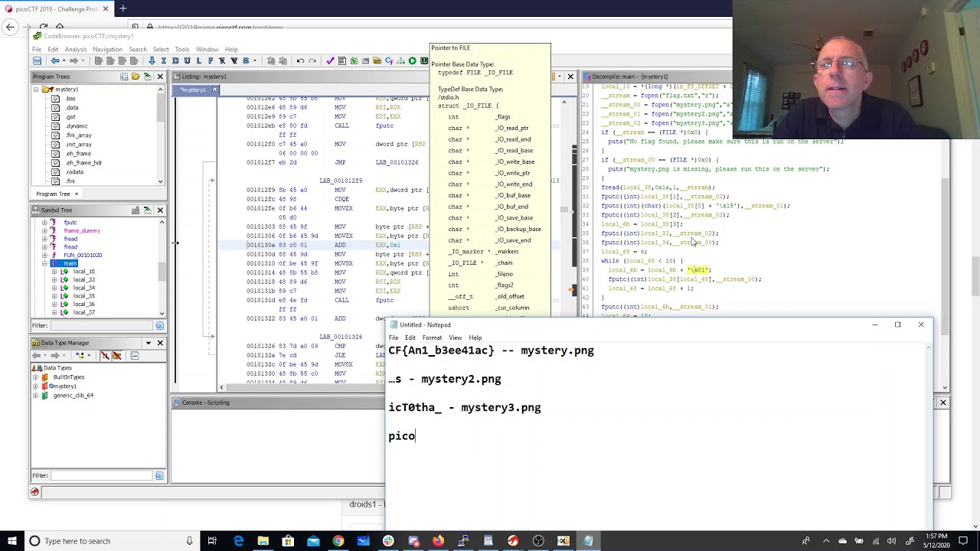
Task: Run script with the green play icon
Action: [412, 61]
